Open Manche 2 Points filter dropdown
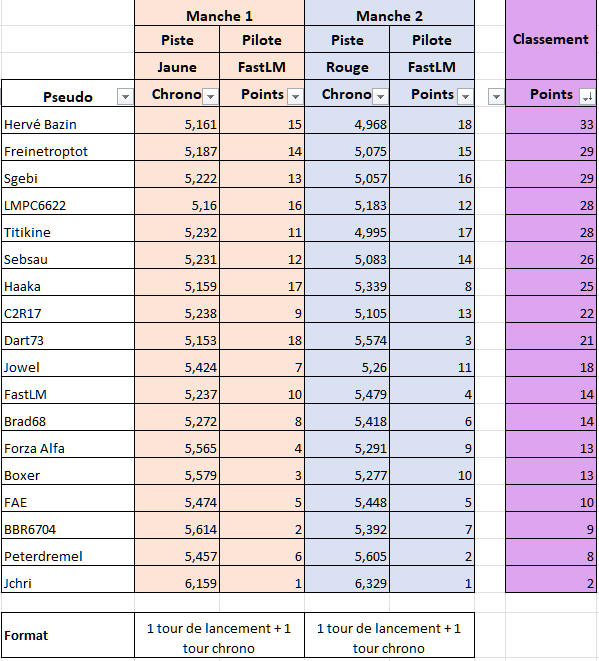 pyautogui.click(x=465, y=97)
